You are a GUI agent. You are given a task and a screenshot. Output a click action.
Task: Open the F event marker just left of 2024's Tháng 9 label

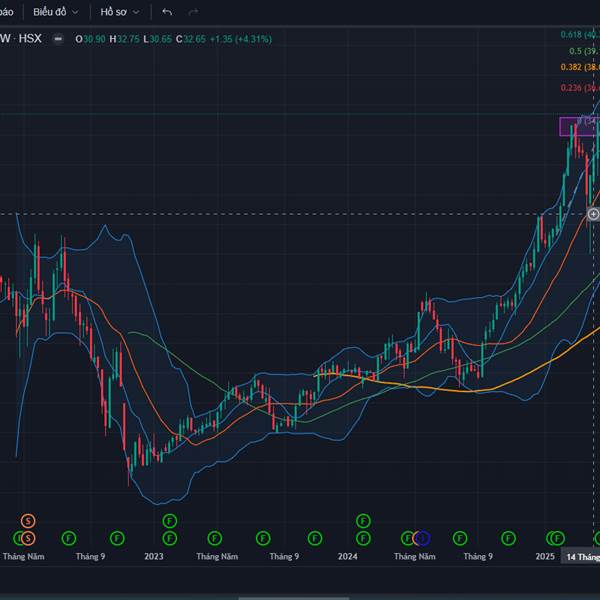tap(460, 538)
